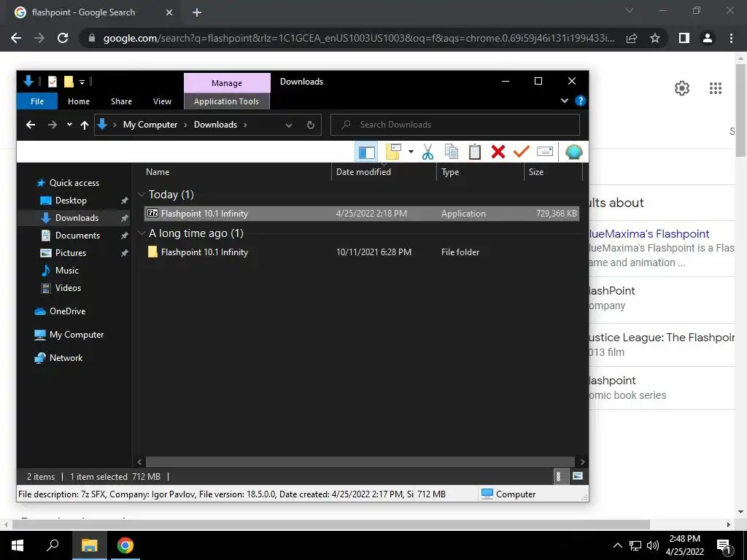Image resolution: width=747 pixels, height=560 pixels.
Task: Sort by the Size column header
Action: pyautogui.click(x=536, y=172)
